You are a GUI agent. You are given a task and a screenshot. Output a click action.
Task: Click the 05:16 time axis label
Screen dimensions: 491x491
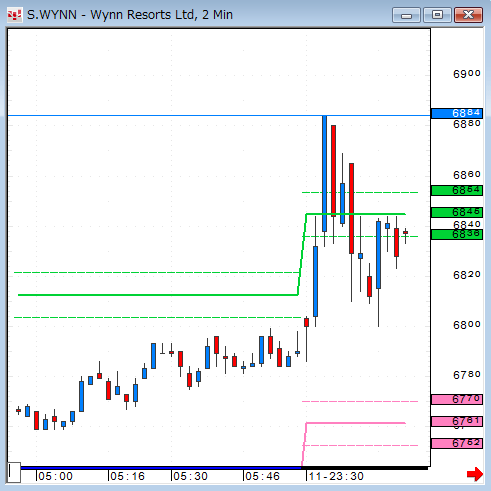127,476
